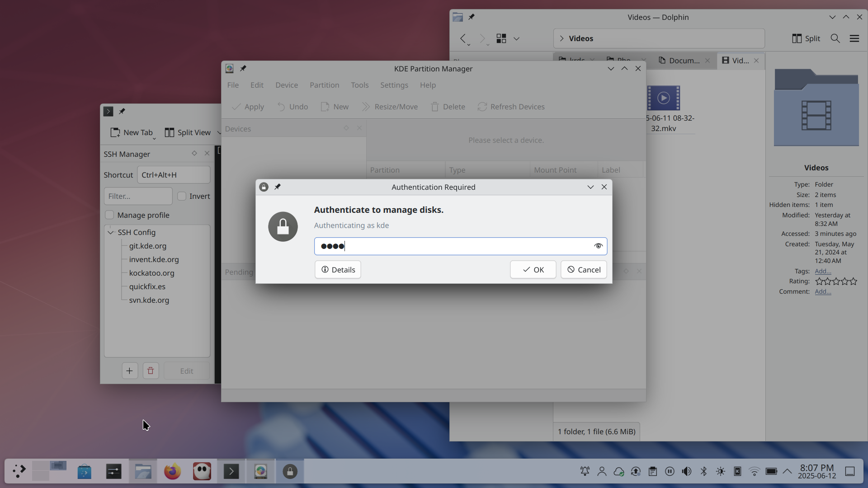
Task: Show the typed password with the eye toggle
Action: tap(598, 246)
